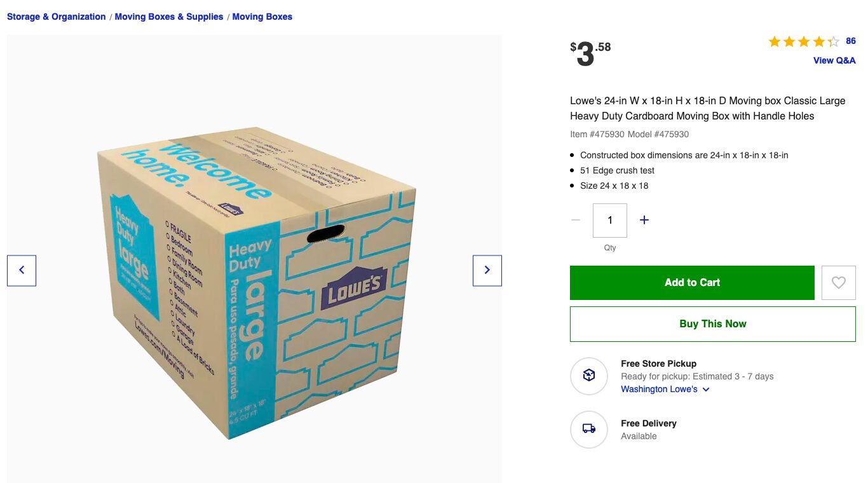Click the previous image arrow

click(22, 270)
